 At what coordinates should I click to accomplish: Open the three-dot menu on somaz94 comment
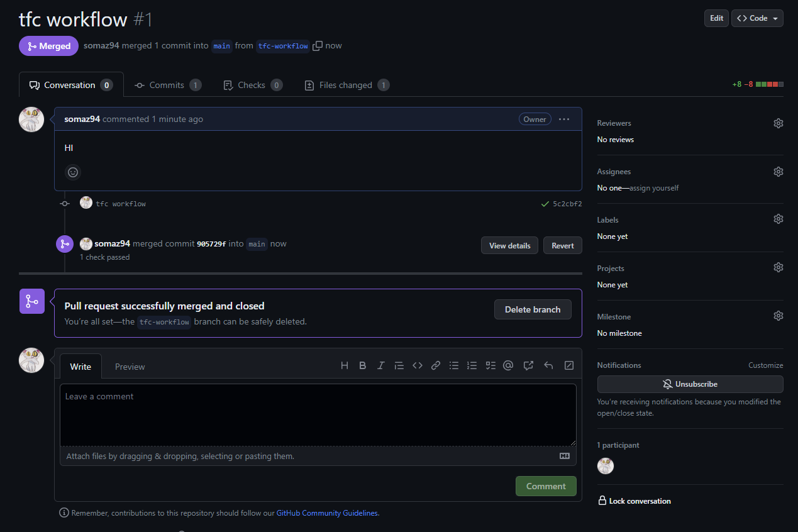click(x=564, y=119)
